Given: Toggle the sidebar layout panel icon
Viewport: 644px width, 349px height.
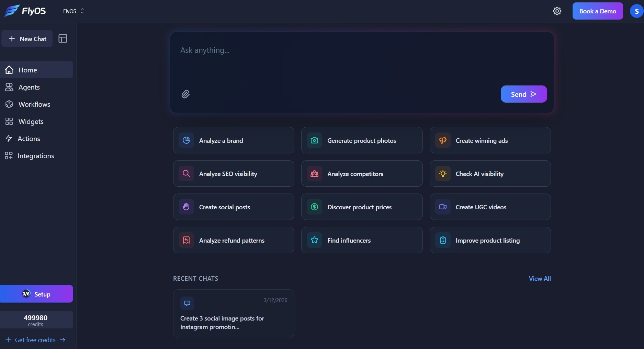Looking at the screenshot, I should [63, 38].
